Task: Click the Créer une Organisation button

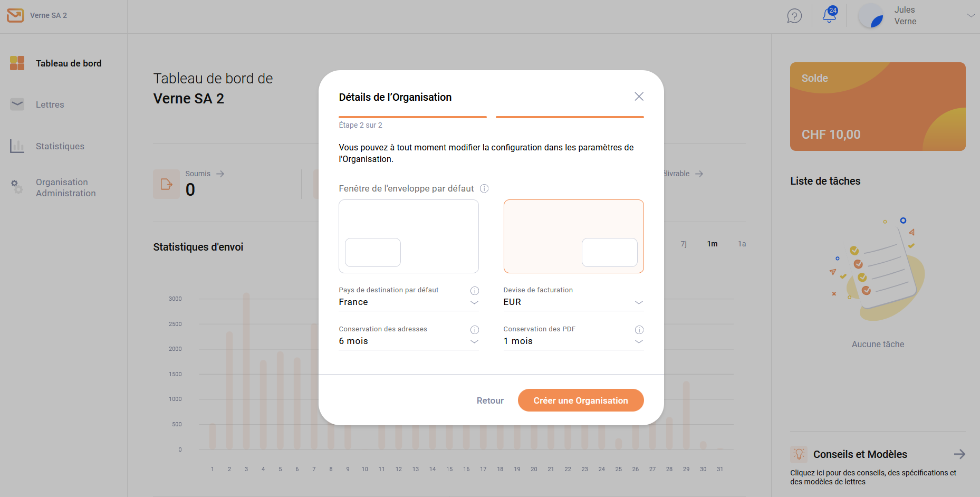Action: click(581, 400)
